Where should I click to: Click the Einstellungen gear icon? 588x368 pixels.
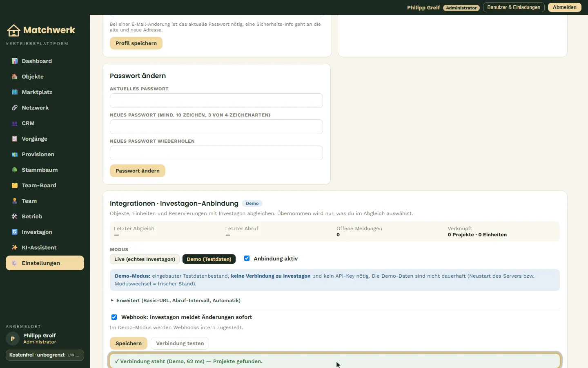tap(15, 263)
